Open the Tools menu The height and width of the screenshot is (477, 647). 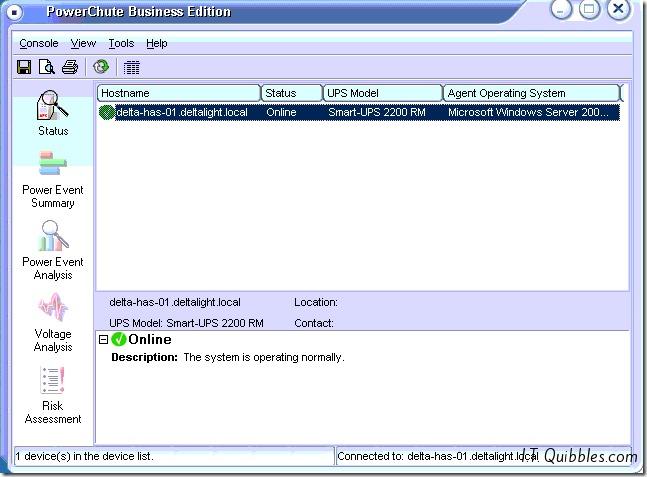coord(121,43)
